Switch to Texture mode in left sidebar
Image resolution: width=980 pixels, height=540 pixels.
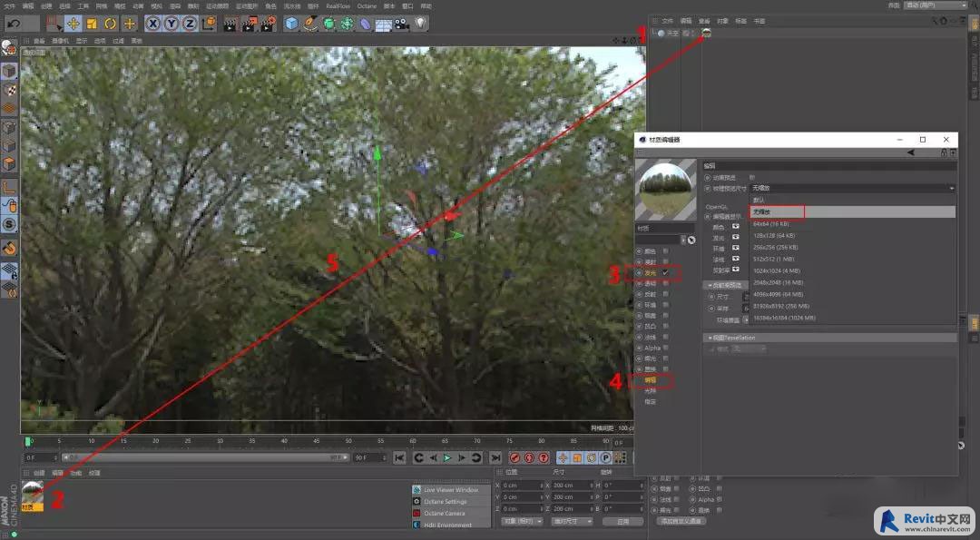click(x=9, y=90)
